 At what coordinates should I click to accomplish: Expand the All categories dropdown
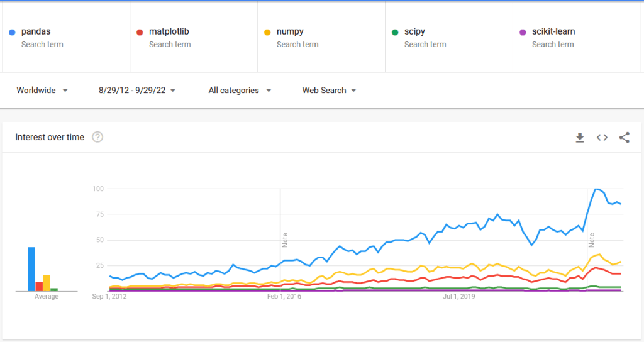coord(240,91)
